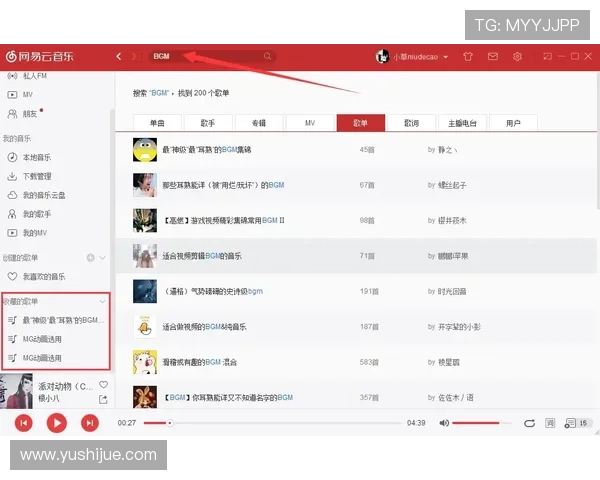600x480 pixels.
Task: Switch to the 用户 tab
Action: click(514, 123)
